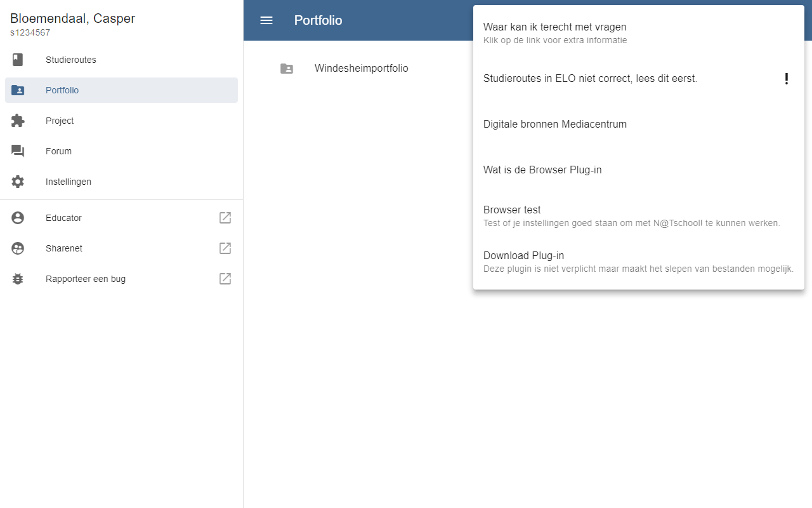Click the Project puzzle piece icon
The width and height of the screenshot is (812, 508).
click(x=18, y=121)
